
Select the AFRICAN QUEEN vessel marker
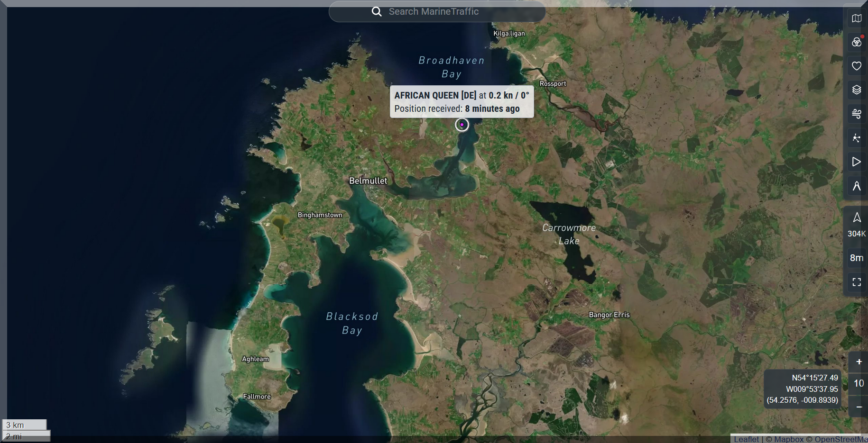point(462,125)
